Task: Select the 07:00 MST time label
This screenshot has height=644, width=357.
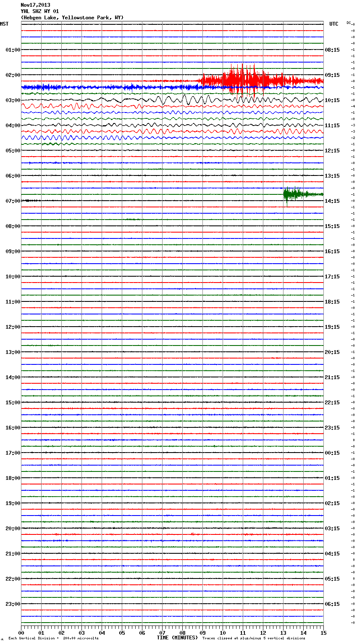Action: coord(13,201)
